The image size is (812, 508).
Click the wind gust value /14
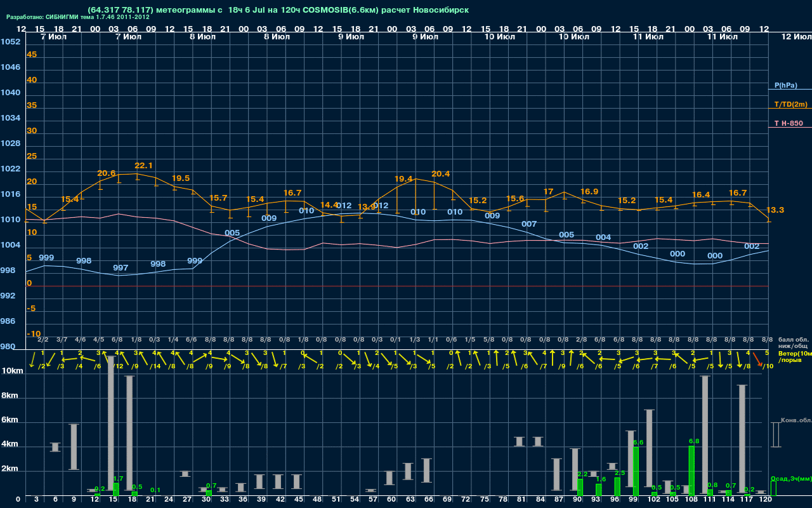coord(155,366)
